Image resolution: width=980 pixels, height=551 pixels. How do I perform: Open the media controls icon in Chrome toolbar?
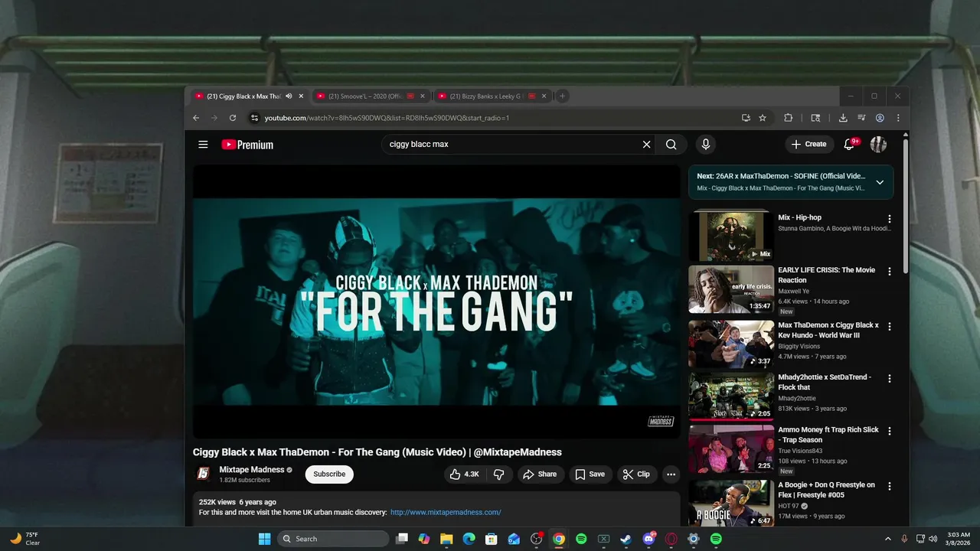tap(861, 118)
